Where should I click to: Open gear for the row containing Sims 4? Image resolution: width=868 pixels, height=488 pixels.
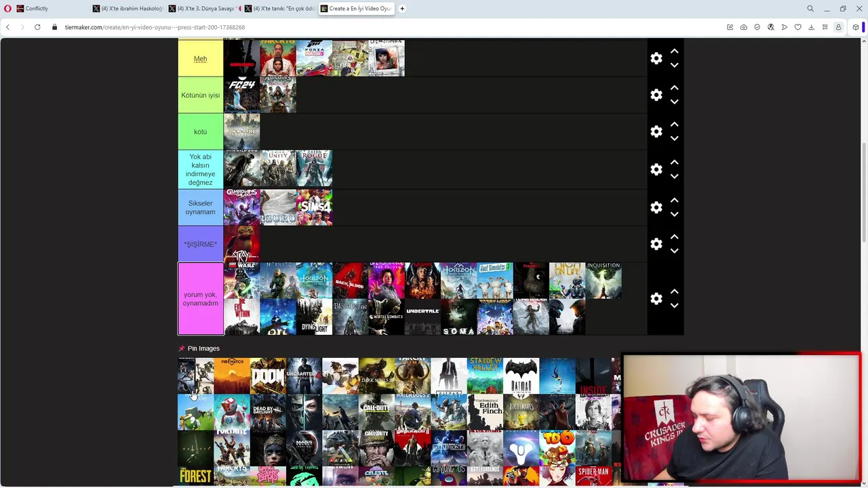[656, 207]
